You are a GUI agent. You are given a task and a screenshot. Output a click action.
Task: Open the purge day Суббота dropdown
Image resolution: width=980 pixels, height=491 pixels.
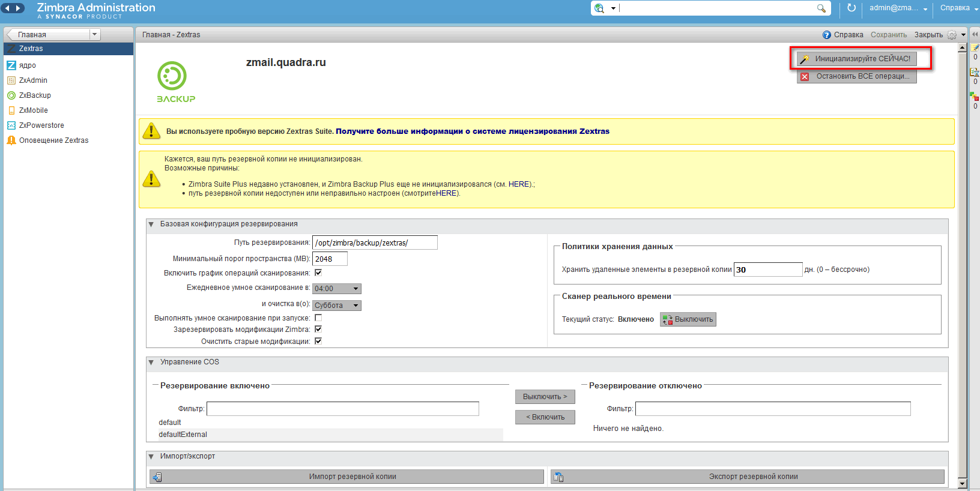click(337, 306)
